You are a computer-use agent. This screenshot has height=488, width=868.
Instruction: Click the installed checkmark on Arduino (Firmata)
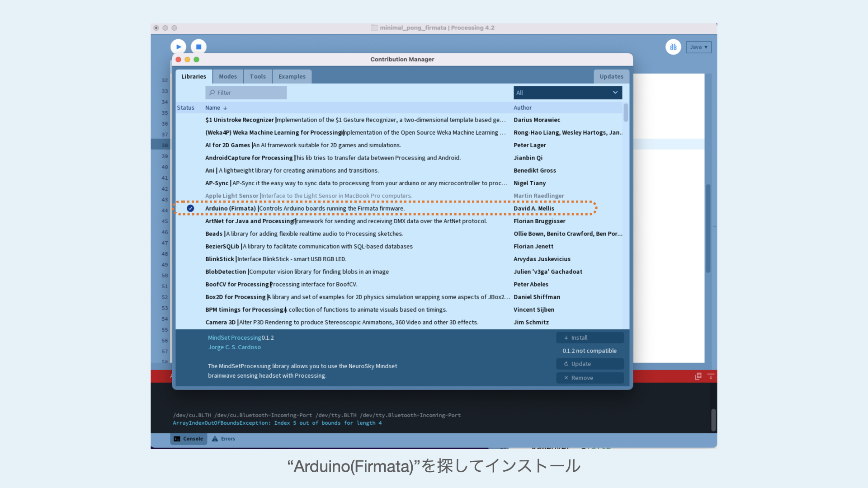click(190, 208)
